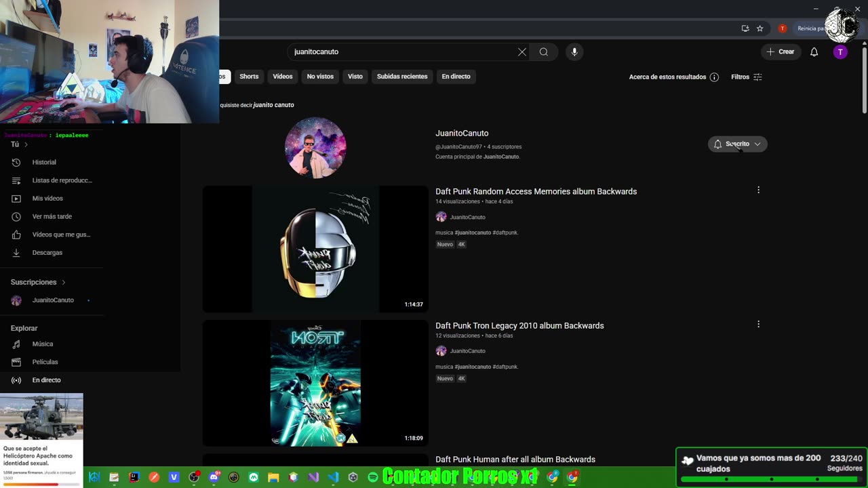Open more options for Random Access Memories video
The height and width of the screenshot is (488, 868).
[758, 190]
